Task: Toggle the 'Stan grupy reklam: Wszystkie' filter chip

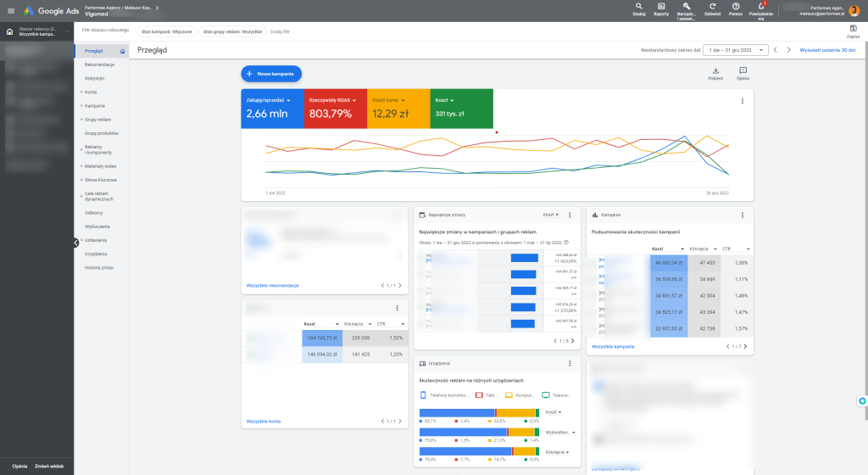Action: coord(232,31)
